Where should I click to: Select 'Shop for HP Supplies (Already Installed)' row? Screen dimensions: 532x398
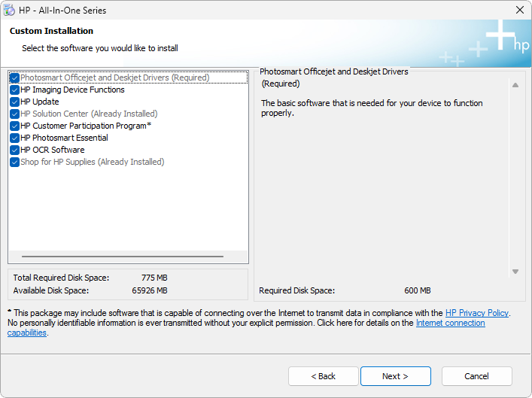click(93, 162)
